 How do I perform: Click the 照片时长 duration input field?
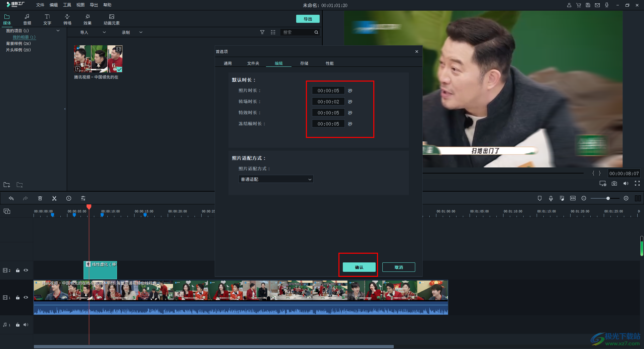[328, 91]
